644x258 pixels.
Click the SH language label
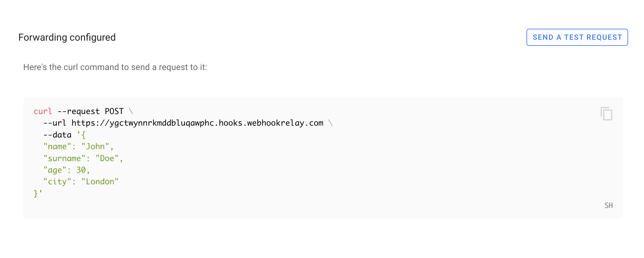pyautogui.click(x=608, y=205)
